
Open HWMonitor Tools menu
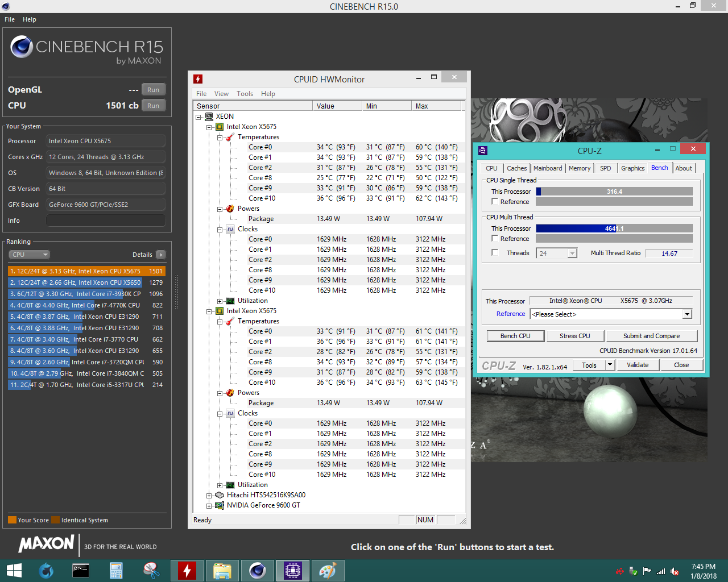tap(245, 94)
